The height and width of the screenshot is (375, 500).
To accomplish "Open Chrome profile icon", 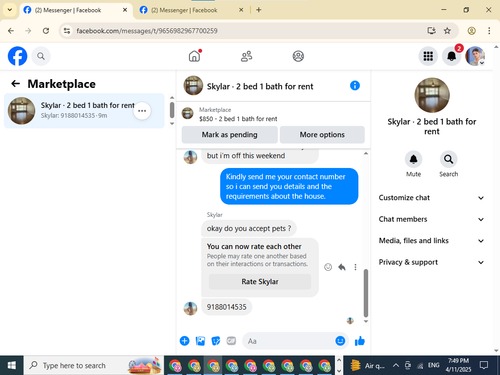I will pos(471,31).
